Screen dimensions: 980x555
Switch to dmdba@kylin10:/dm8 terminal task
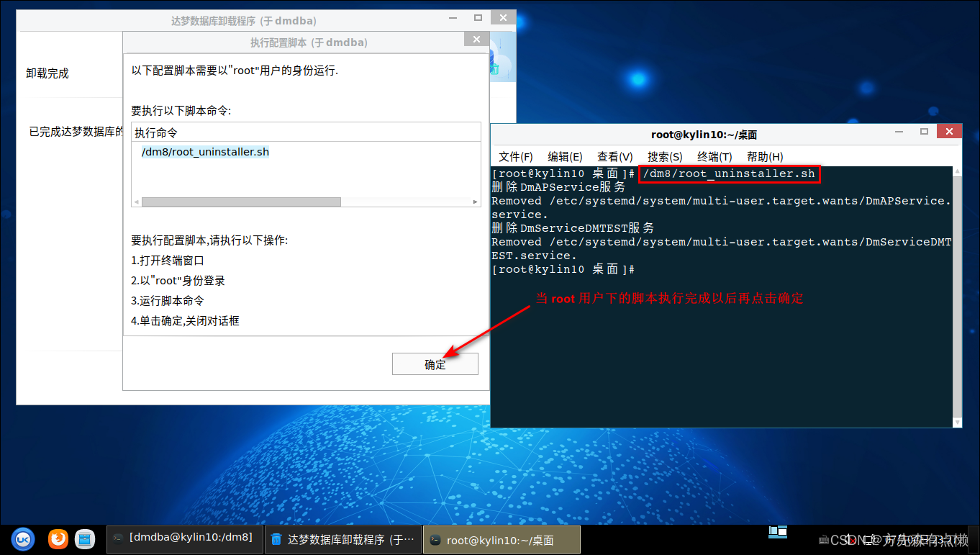point(183,538)
